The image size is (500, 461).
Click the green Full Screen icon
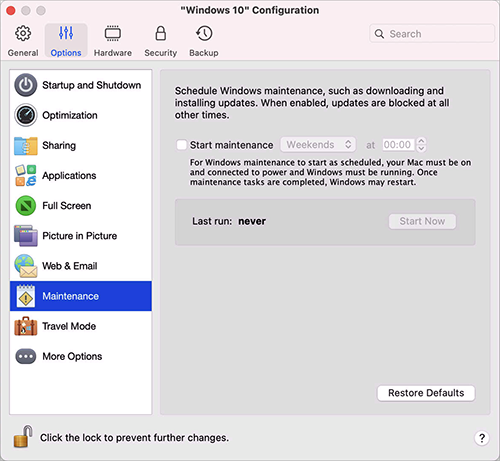26,205
